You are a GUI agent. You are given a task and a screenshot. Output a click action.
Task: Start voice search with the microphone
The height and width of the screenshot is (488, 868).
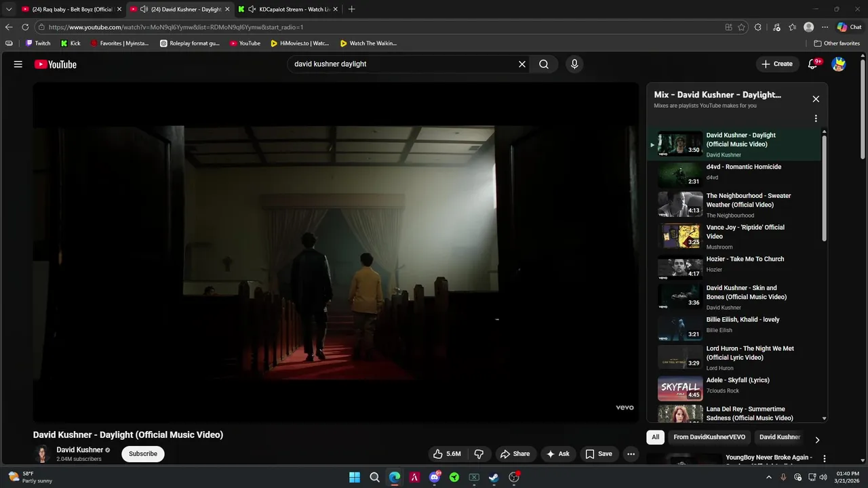tap(574, 64)
